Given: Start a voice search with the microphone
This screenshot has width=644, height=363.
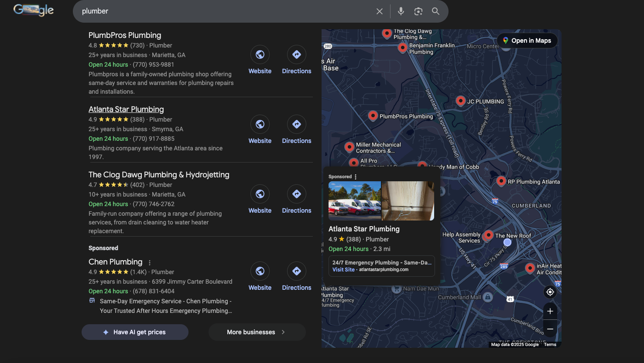Looking at the screenshot, I should (401, 11).
